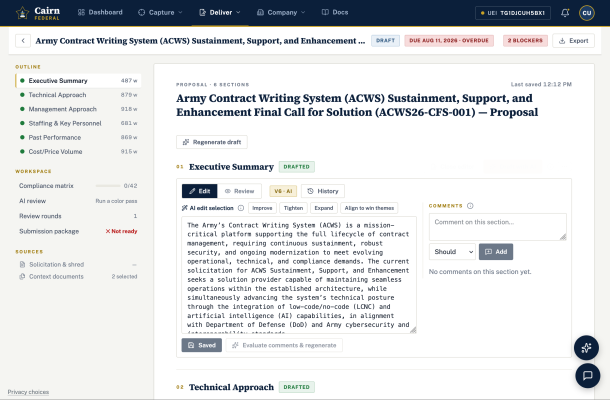The image size is (610, 400).
Task: Switch to the Edit tab
Action: click(x=200, y=191)
